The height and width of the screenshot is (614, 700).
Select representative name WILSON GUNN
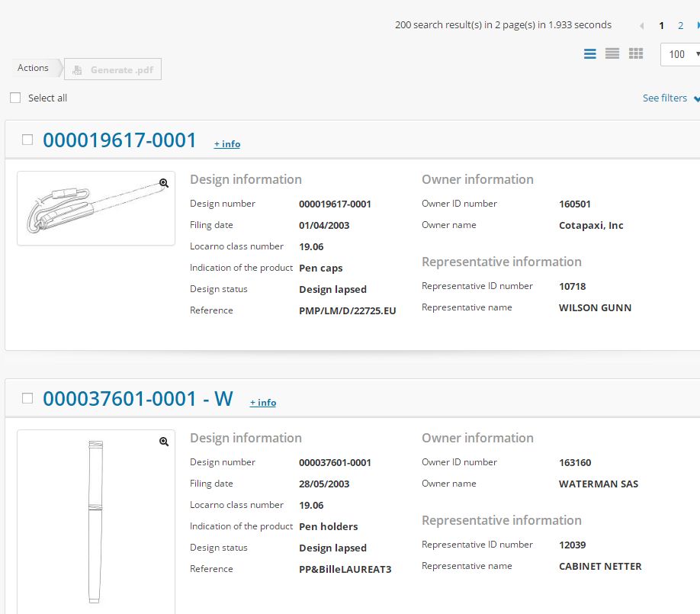tap(595, 307)
